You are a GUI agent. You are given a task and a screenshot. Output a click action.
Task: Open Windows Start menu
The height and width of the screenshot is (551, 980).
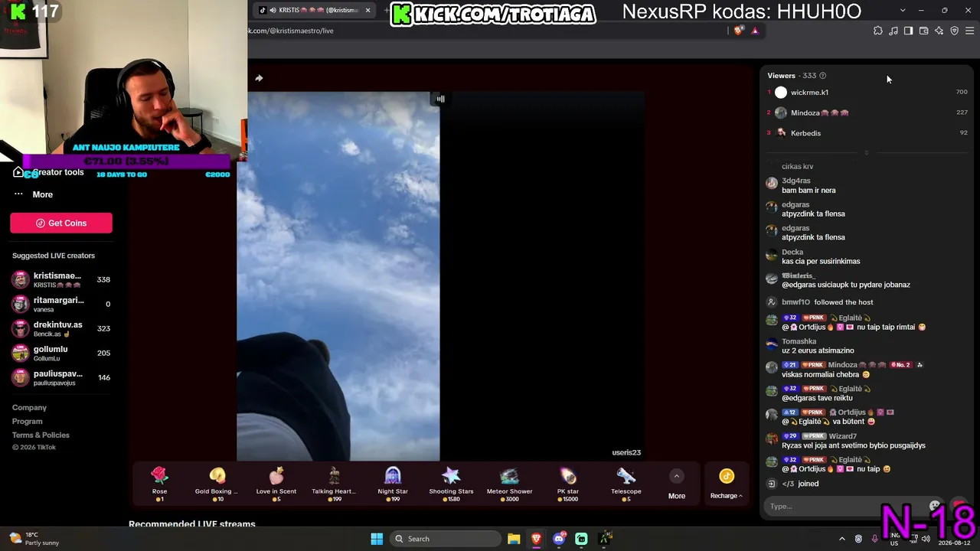point(377,539)
